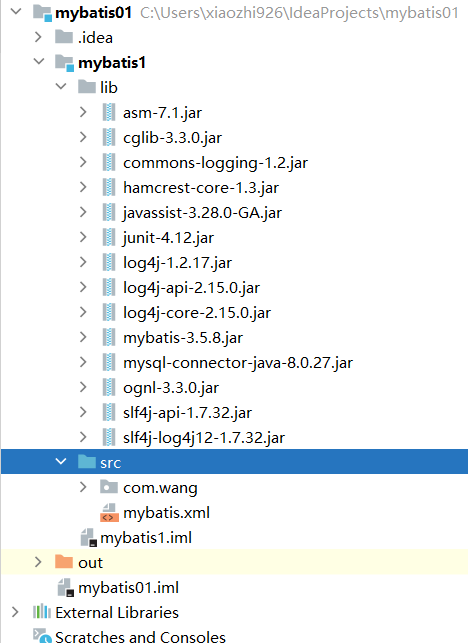Image resolution: width=468 pixels, height=643 pixels.
Task: Select the Scratches and Consoles label
Action: [140, 636]
